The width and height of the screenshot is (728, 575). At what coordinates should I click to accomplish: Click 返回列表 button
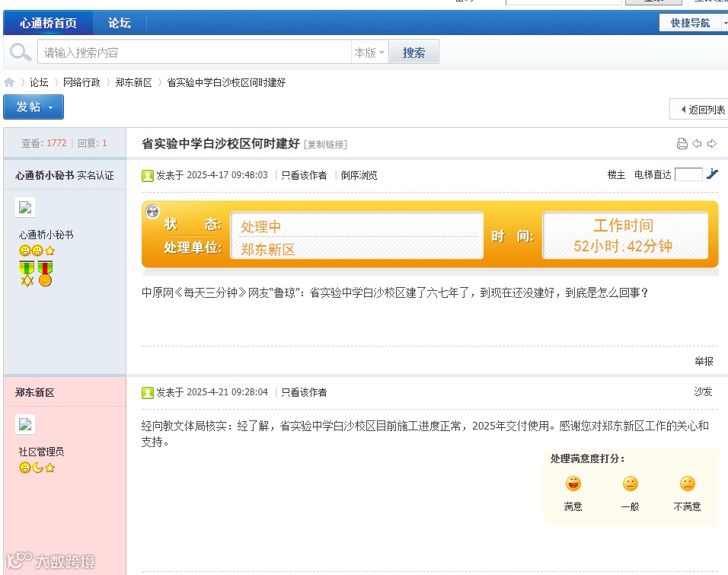pos(700,110)
